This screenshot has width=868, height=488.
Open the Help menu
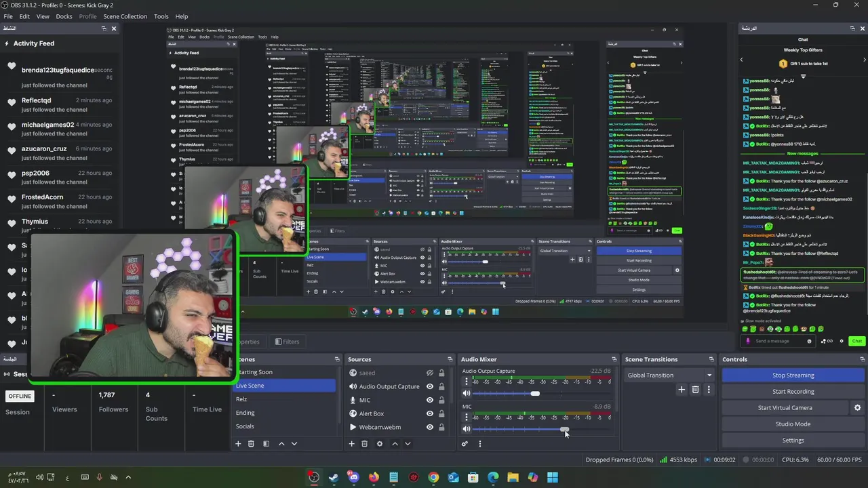[x=182, y=16]
